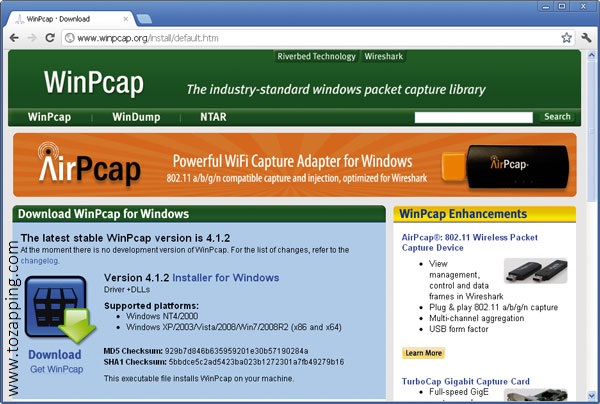Click the scrollbar down arrow
Image resolution: width=600 pixels, height=404 pixels.
click(591, 395)
